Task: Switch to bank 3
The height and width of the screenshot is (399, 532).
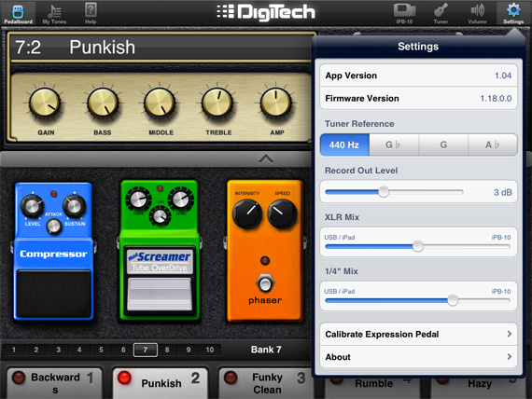Action: [x=58, y=350]
